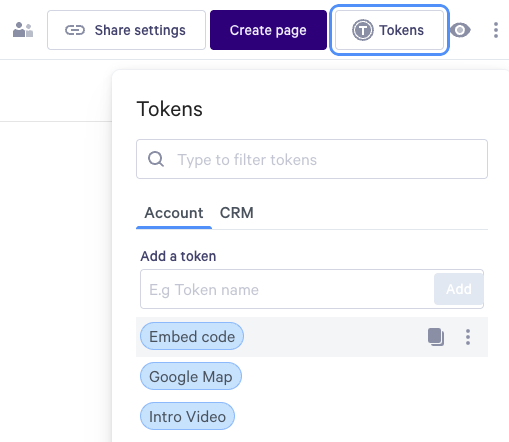The image size is (509, 442).
Task: Click the token name input field
Action: [x=287, y=289]
